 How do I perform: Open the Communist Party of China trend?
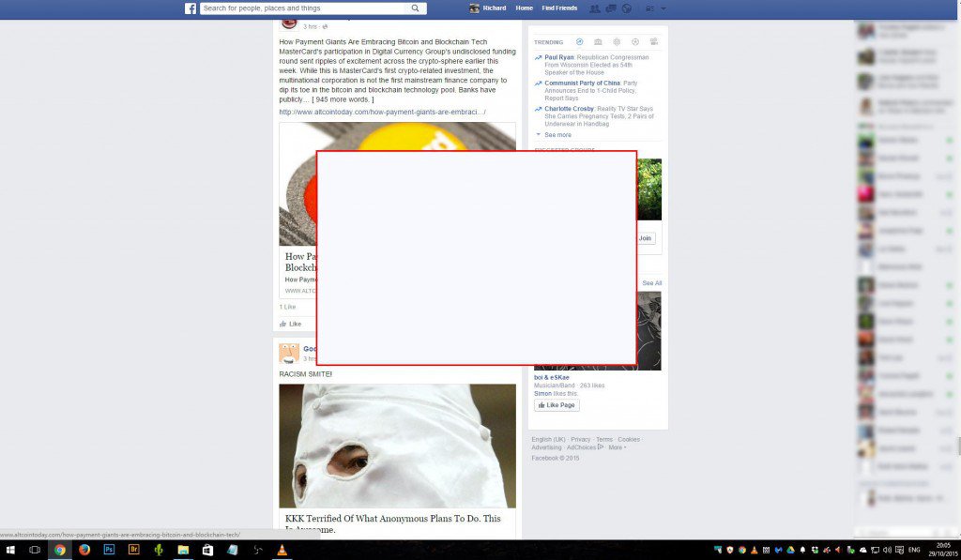point(582,83)
